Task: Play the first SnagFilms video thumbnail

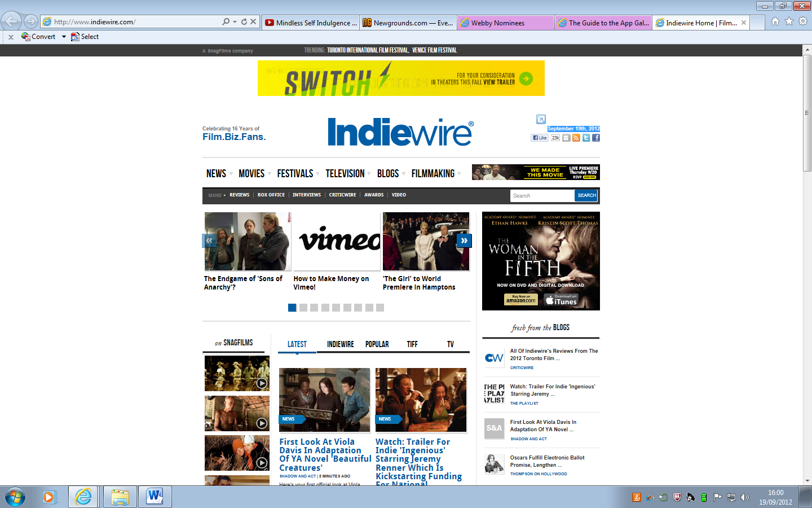Action: click(237, 373)
